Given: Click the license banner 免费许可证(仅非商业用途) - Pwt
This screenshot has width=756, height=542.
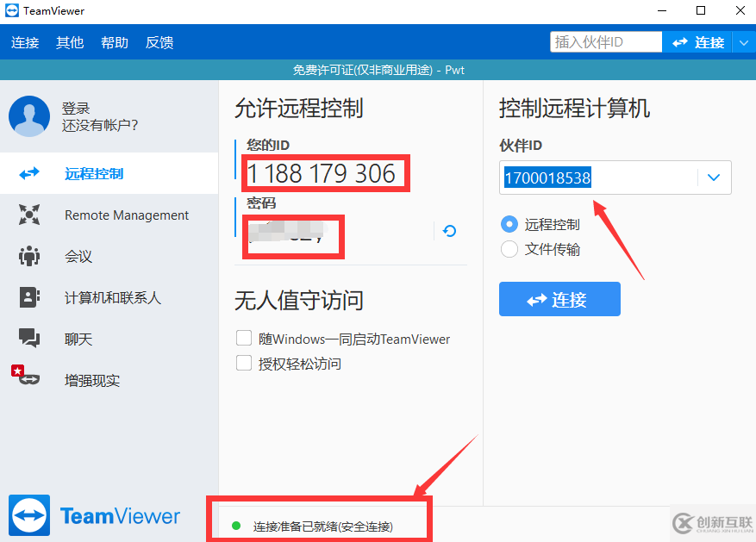Looking at the screenshot, I should click(x=378, y=70).
